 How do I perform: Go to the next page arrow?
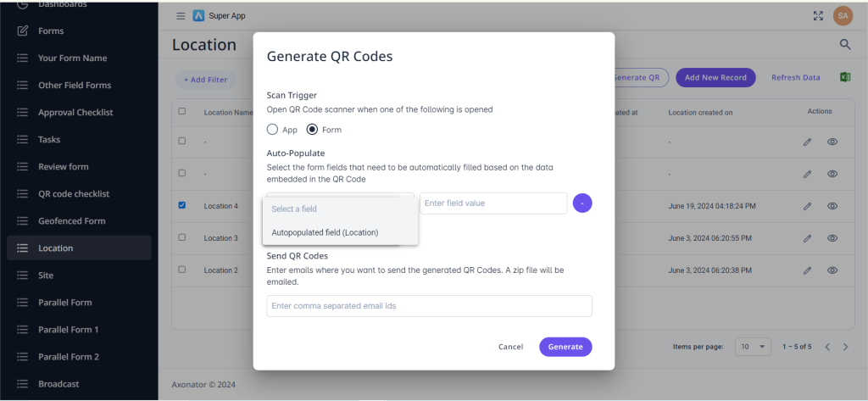point(845,347)
